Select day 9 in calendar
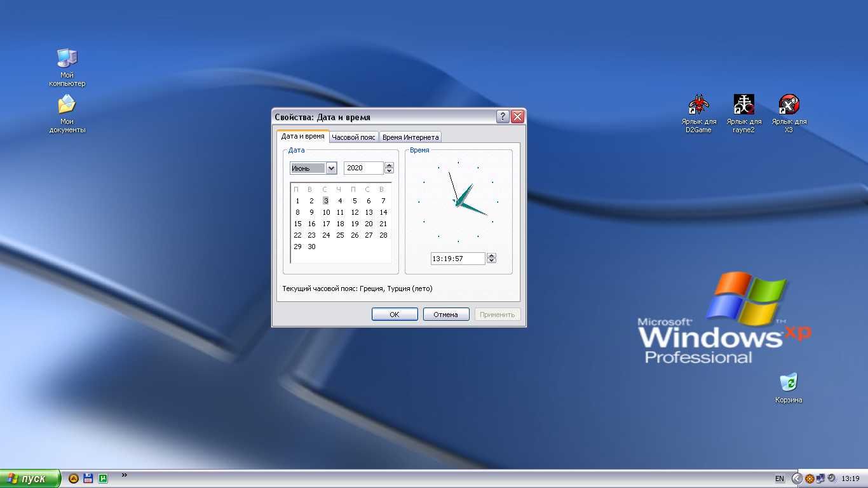Viewport: 868px width, 488px height. click(x=311, y=212)
